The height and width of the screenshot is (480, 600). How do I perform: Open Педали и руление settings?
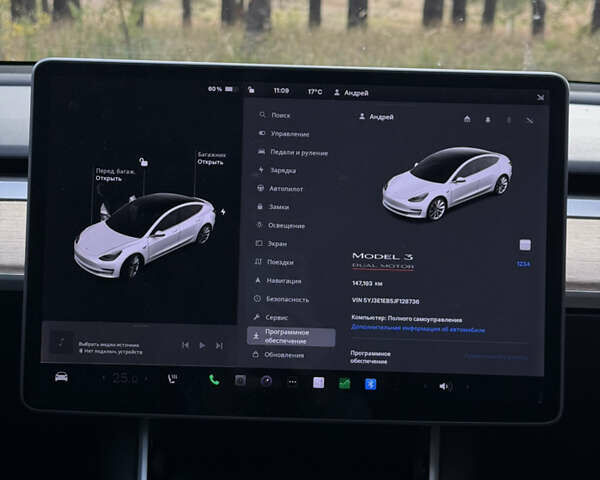click(x=293, y=152)
